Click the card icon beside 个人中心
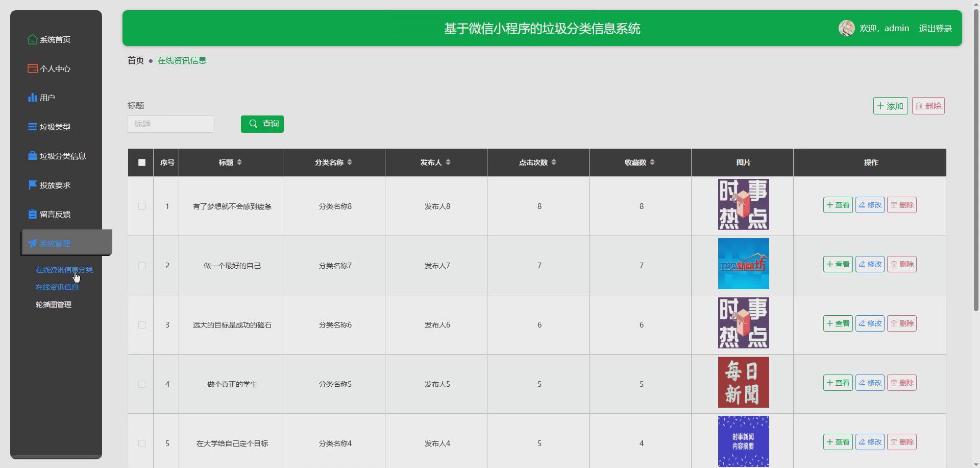 click(32, 68)
